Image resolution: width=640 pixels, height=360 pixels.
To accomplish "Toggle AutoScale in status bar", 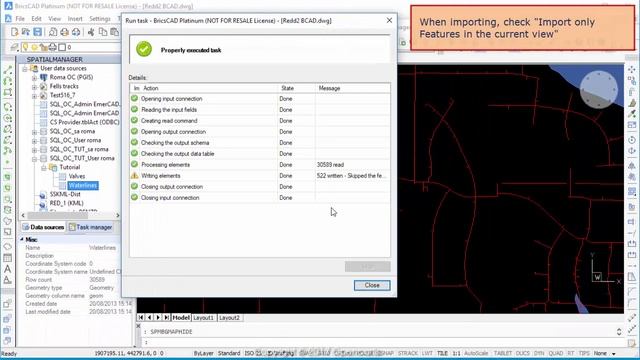I will pos(476,353).
